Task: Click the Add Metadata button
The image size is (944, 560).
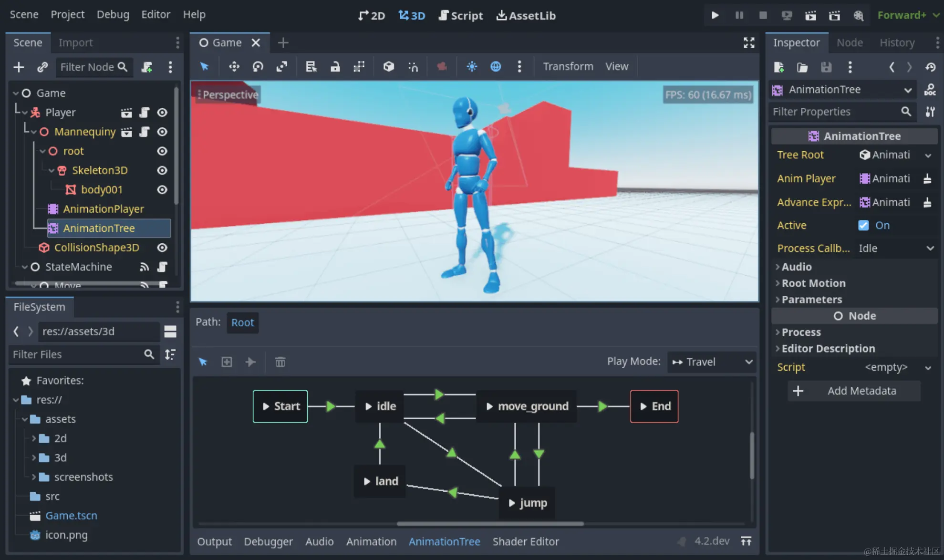Action: (x=854, y=391)
